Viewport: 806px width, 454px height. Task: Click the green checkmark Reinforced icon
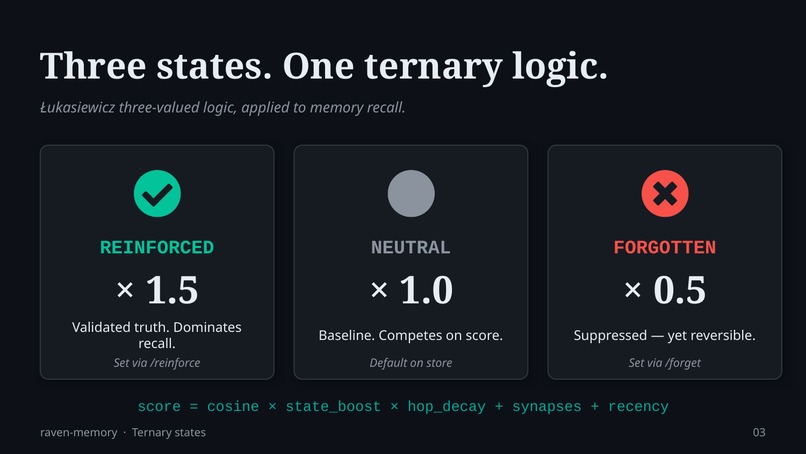pyautogui.click(x=157, y=193)
